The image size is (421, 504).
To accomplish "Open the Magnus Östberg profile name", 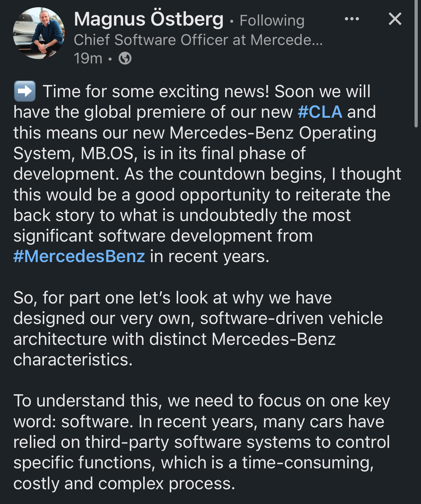I will pos(149,19).
